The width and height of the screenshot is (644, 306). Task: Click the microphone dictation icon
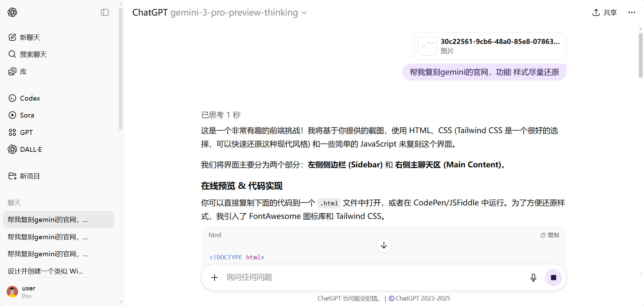click(533, 277)
